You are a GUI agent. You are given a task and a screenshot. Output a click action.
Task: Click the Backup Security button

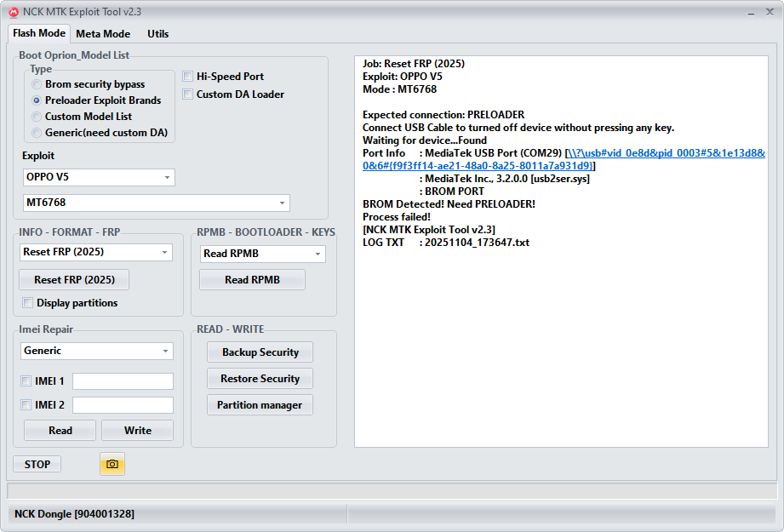click(260, 352)
